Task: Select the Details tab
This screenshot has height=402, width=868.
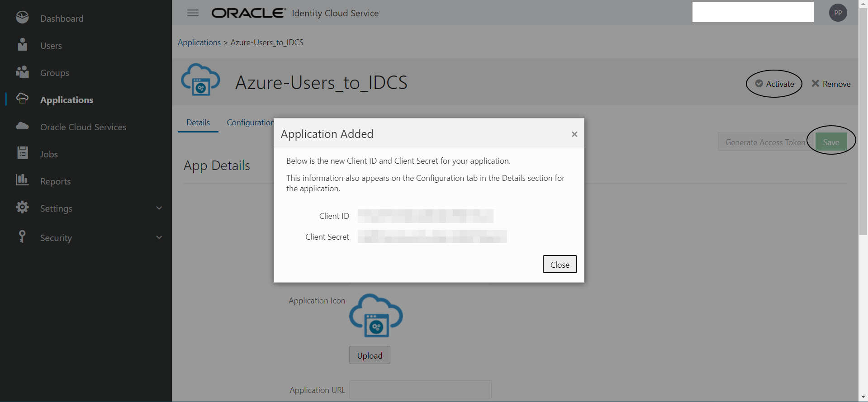Action: pos(198,123)
